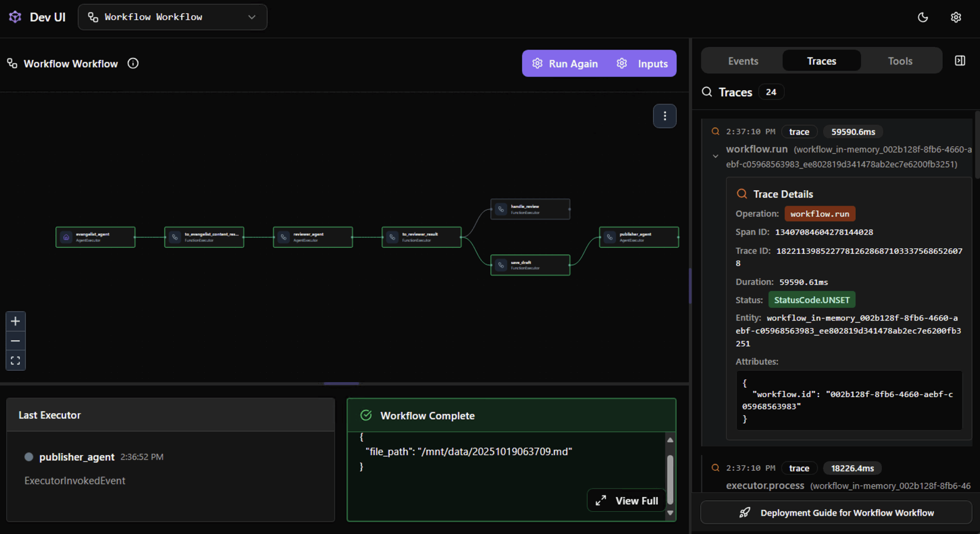The height and width of the screenshot is (534, 980).
Task: Open the Workflow Workflow selector dropdown
Action: pyautogui.click(x=172, y=17)
